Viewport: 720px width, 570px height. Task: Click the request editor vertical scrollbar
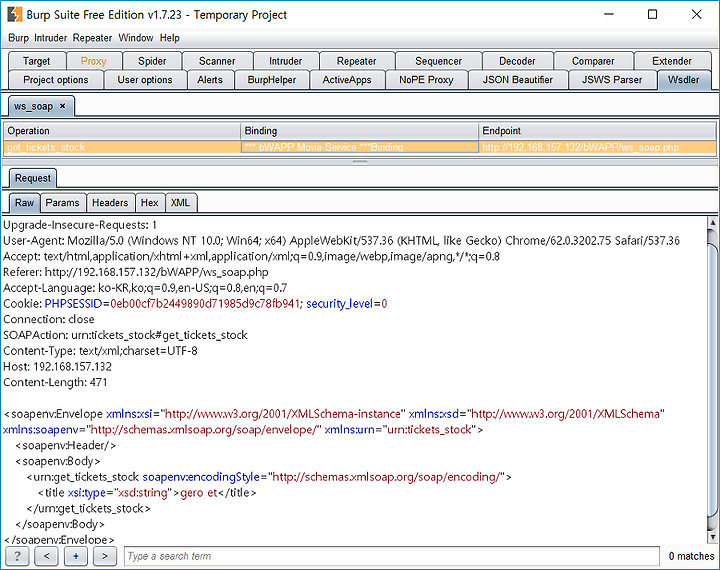pos(713,379)
